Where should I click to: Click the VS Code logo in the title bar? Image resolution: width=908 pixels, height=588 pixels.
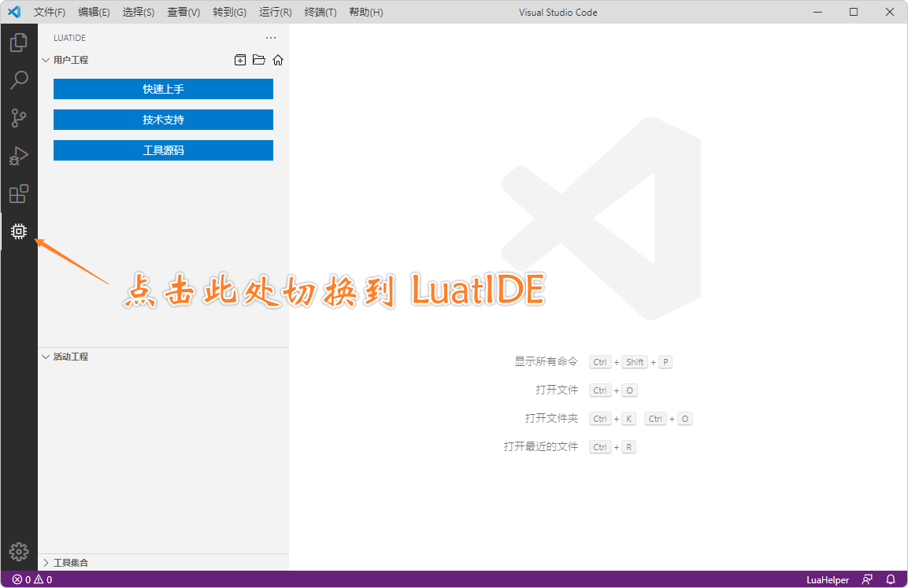[x=14, y=12]
